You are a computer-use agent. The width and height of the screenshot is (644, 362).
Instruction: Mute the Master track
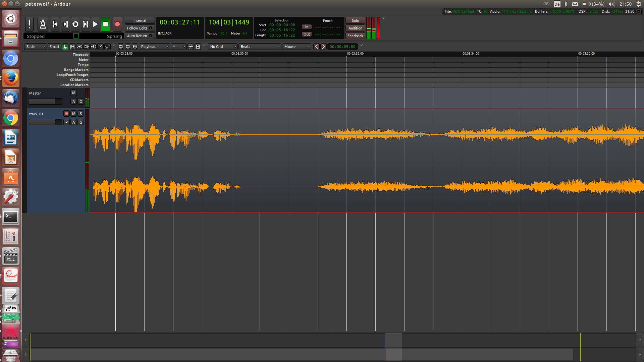[x=73, y=93]
